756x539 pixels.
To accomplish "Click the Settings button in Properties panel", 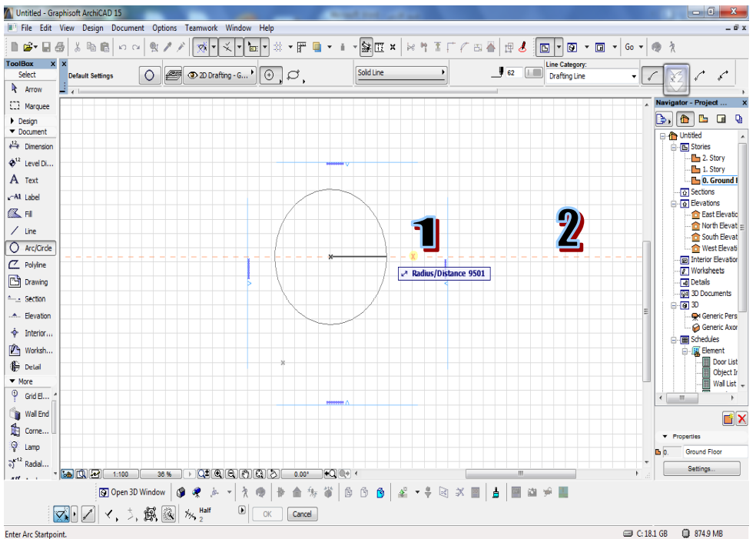I will pos(700,468).
